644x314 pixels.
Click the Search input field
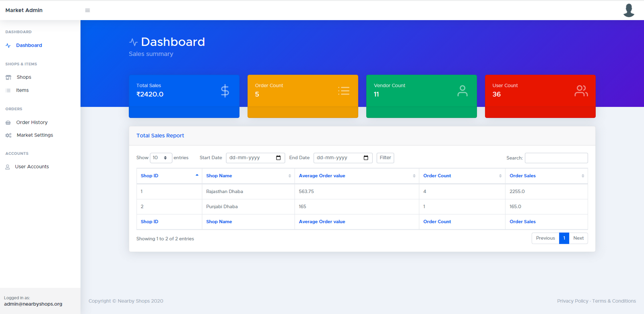point(556,158)
